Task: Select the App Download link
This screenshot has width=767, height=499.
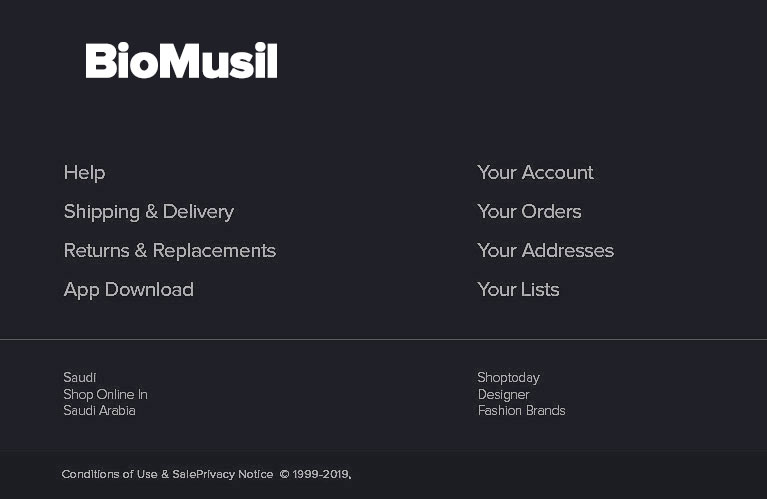Action: tap(128, 290)
